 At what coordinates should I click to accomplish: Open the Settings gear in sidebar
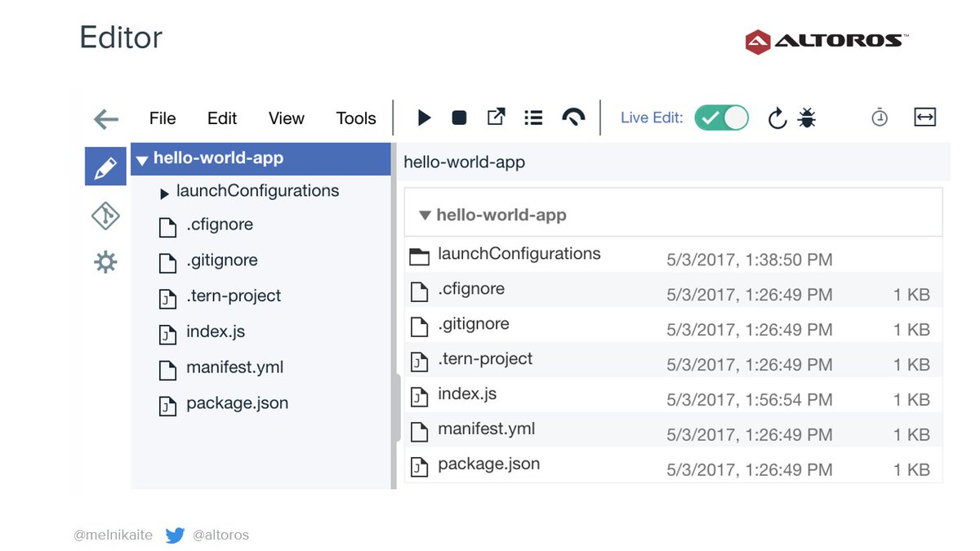(105, 262)
